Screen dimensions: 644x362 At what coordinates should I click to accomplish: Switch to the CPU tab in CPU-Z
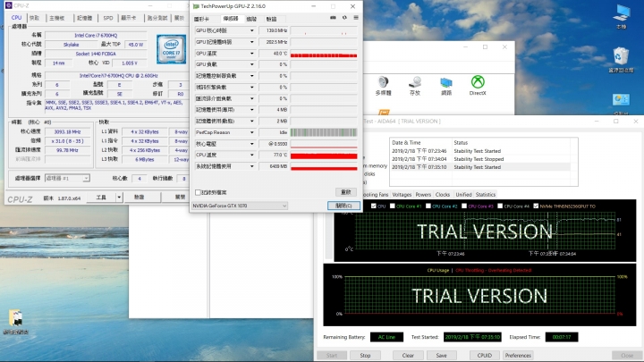tap(16, 18)
